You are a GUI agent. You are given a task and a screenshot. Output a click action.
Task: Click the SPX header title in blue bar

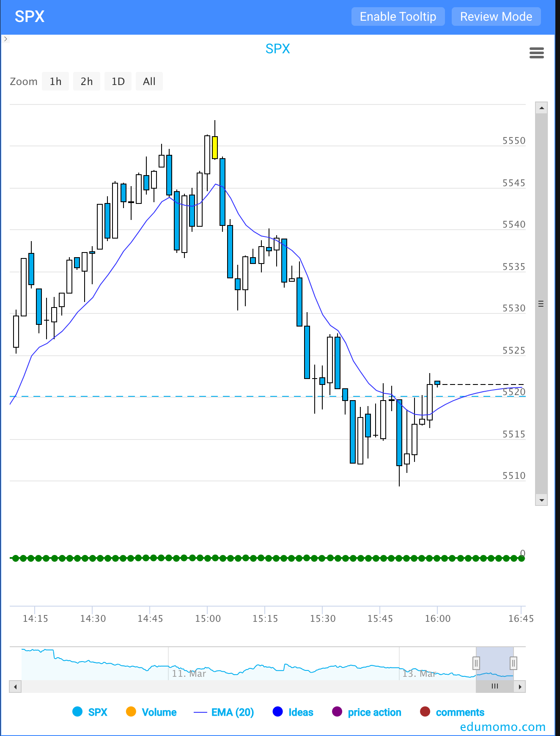30,16
